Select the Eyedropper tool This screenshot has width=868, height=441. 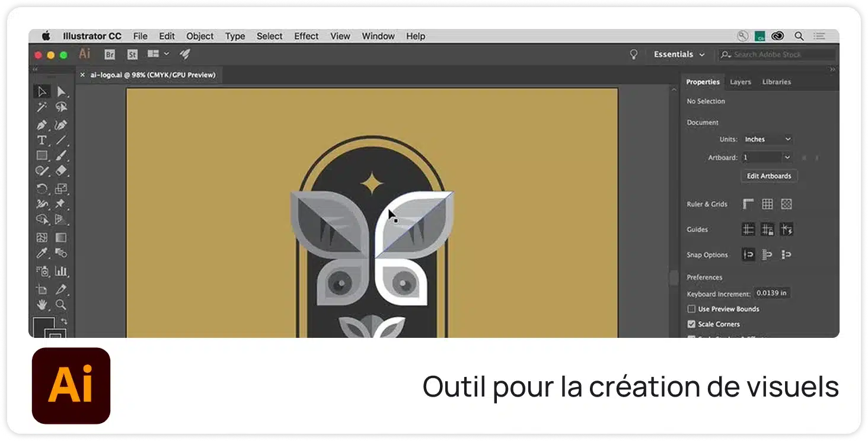point(42,253)
